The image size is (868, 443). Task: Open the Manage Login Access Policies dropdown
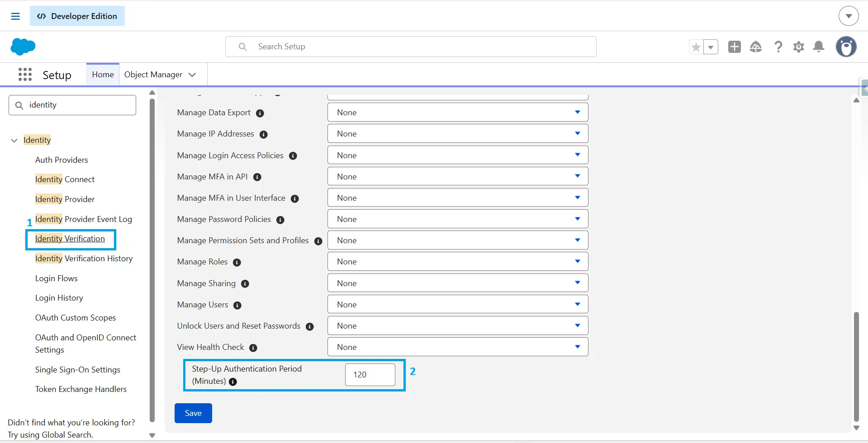pos(458,156)
